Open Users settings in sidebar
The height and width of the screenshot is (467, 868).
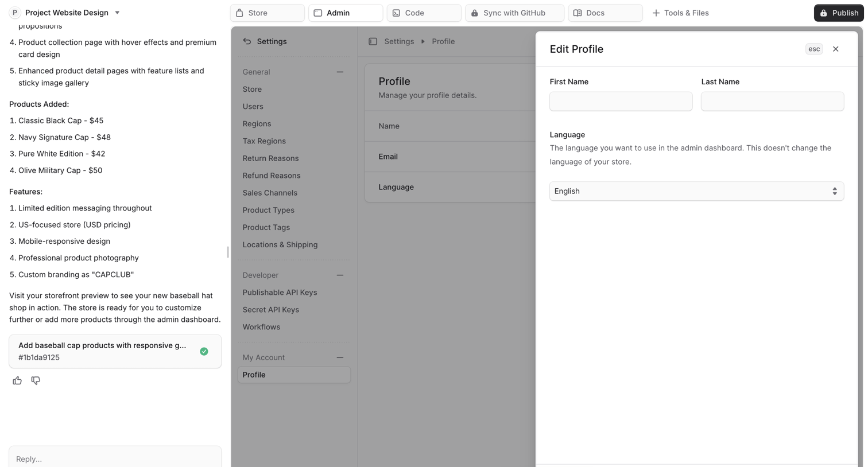(x=253, y=106)
